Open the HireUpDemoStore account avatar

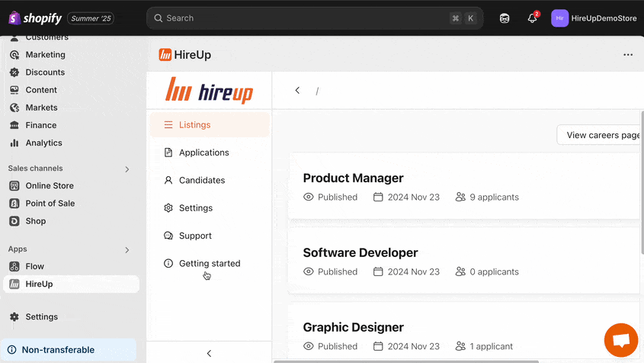(x=560, y=18)
